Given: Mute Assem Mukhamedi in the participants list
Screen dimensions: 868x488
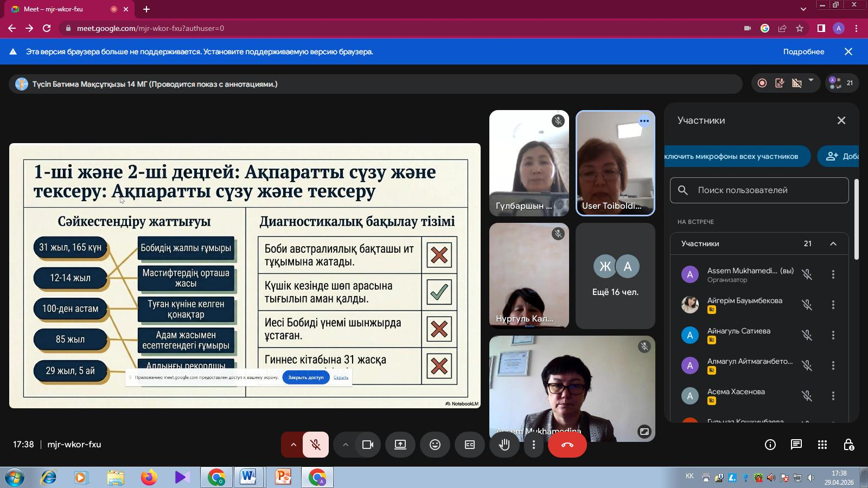Looking at the screenshot, I should pos(808,274).
